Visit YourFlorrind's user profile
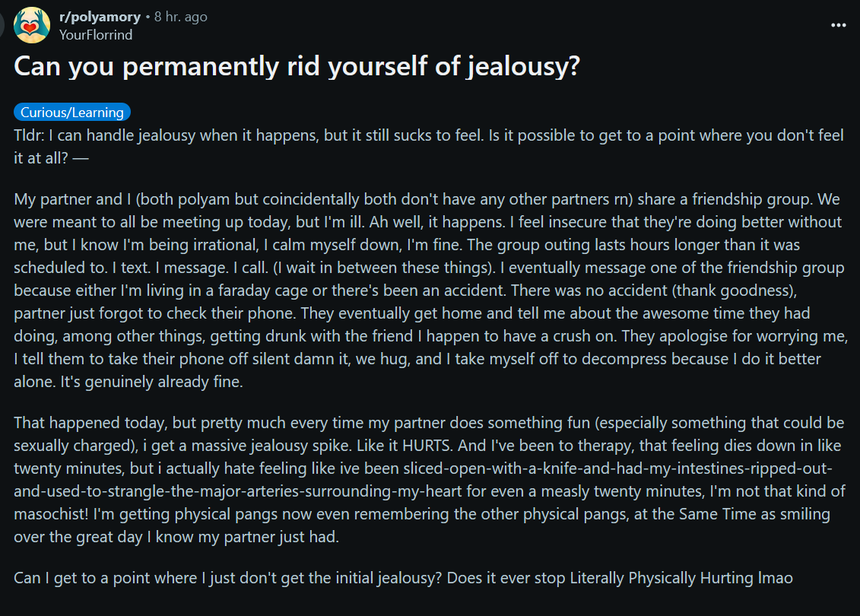This screenshot has height=616, width=860. pos(96,34)
